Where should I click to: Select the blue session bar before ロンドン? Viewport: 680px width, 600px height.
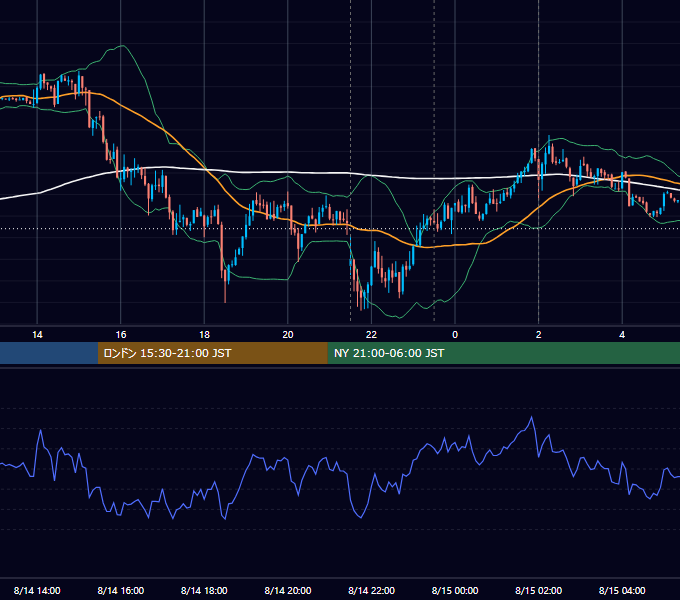(x=49, y=353)
